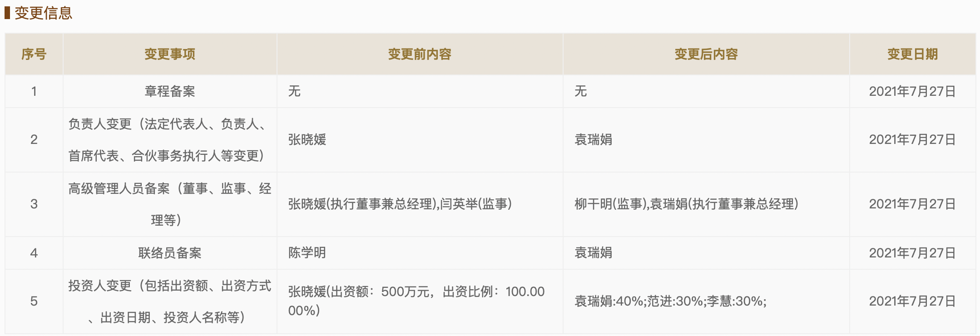Click the 变更日期 column header

912,54
